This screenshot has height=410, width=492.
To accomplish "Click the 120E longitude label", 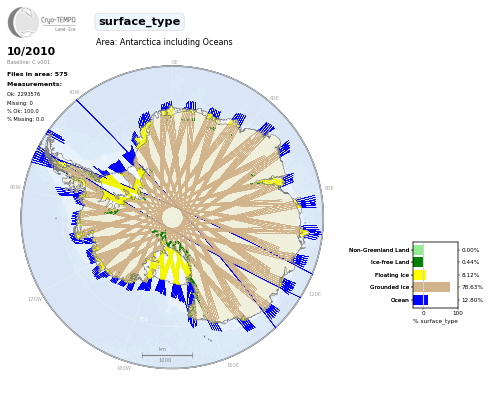I will 315,294.
